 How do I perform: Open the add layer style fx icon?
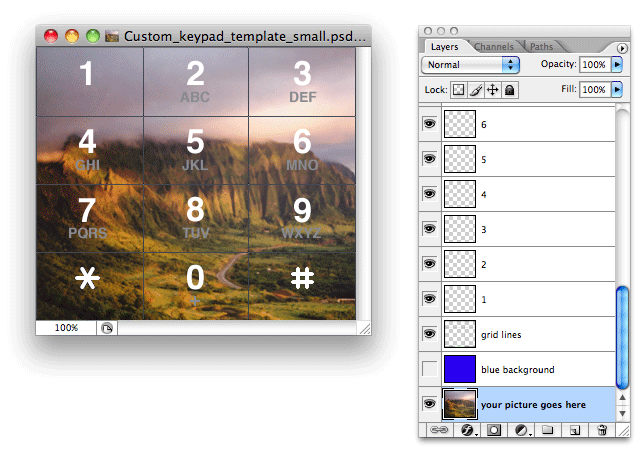click(465, 429)
